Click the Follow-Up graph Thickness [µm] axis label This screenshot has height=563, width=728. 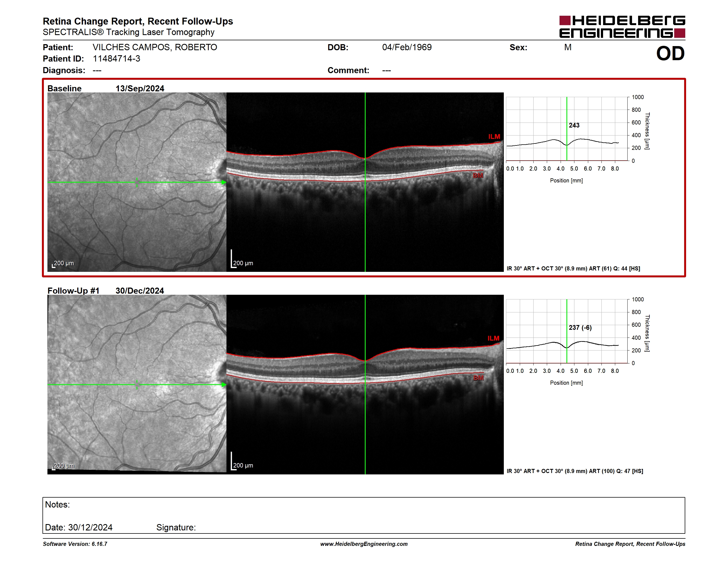(x=647, y=333)
